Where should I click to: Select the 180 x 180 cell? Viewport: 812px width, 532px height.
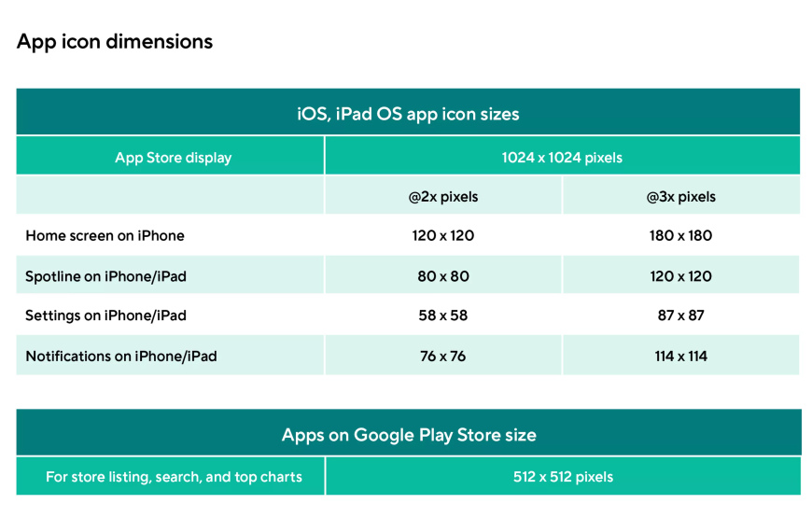coord(680,236)
